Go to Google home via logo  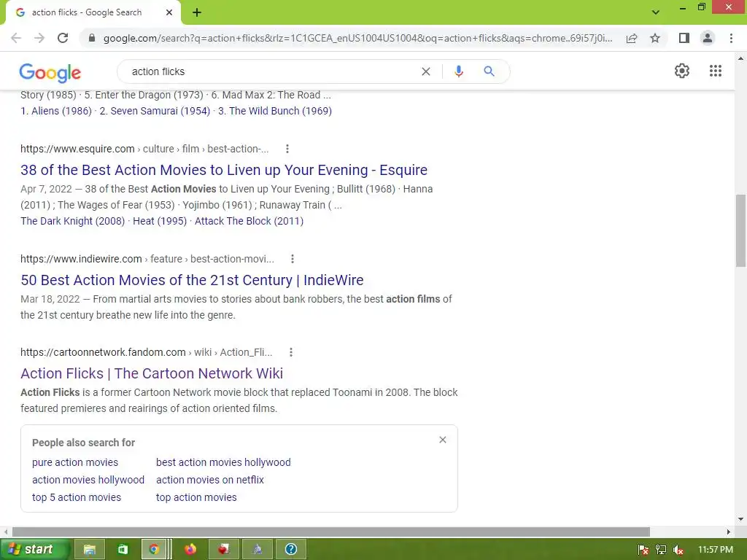(50, 72)
